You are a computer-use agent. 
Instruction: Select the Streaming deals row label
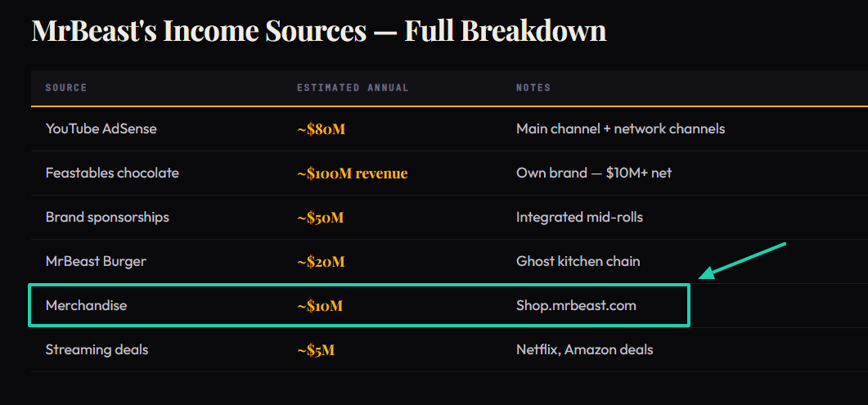click(x=97, y=349)
